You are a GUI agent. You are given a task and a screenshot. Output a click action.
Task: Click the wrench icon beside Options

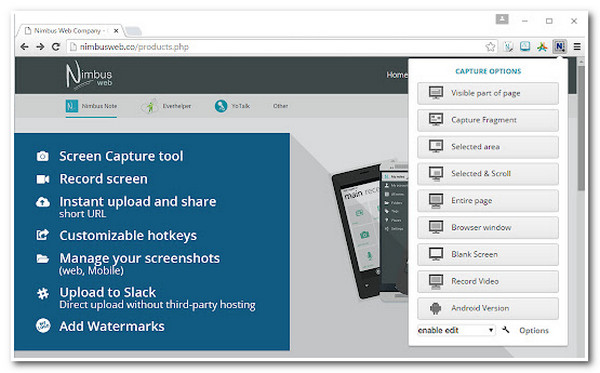tap(505, 329)
